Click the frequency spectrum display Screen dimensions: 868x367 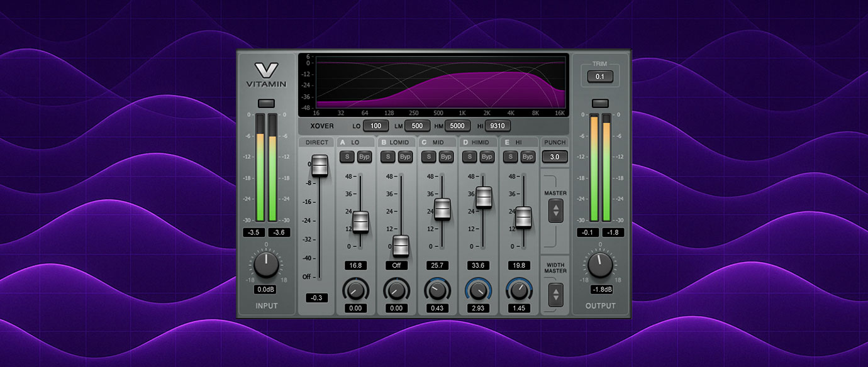click(433, 85)
